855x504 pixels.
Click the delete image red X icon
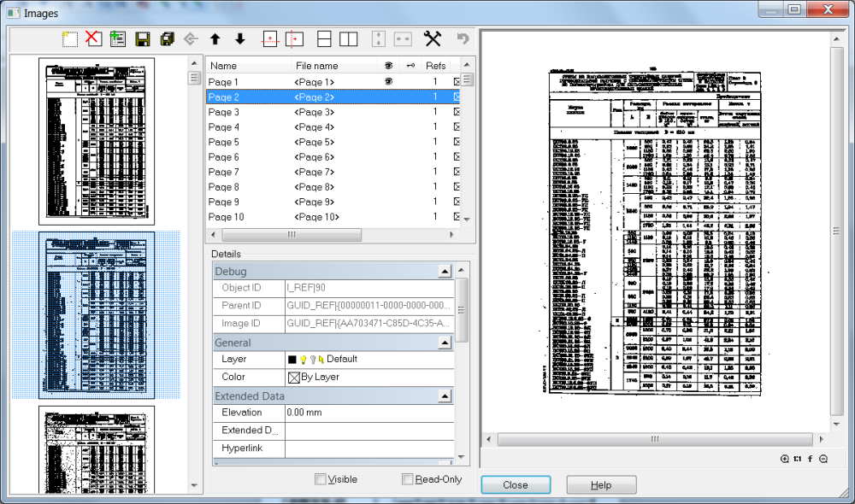coord(93,38)
